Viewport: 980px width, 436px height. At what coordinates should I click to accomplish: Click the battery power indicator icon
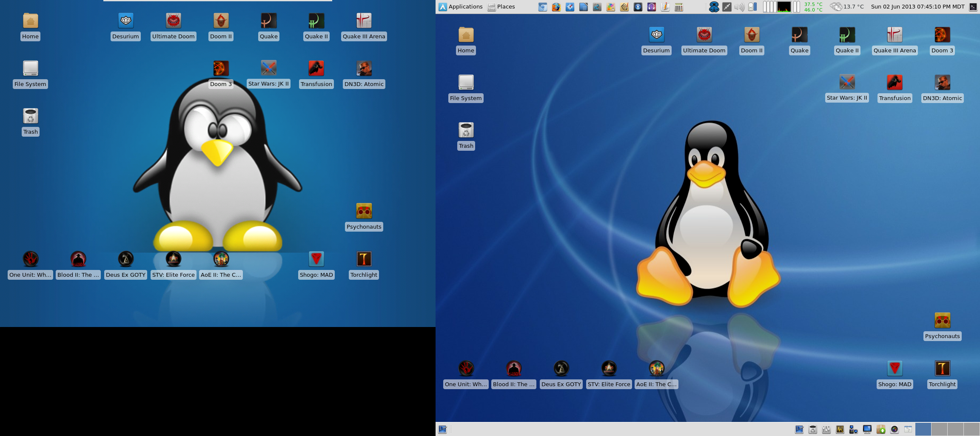pos(752,7)
